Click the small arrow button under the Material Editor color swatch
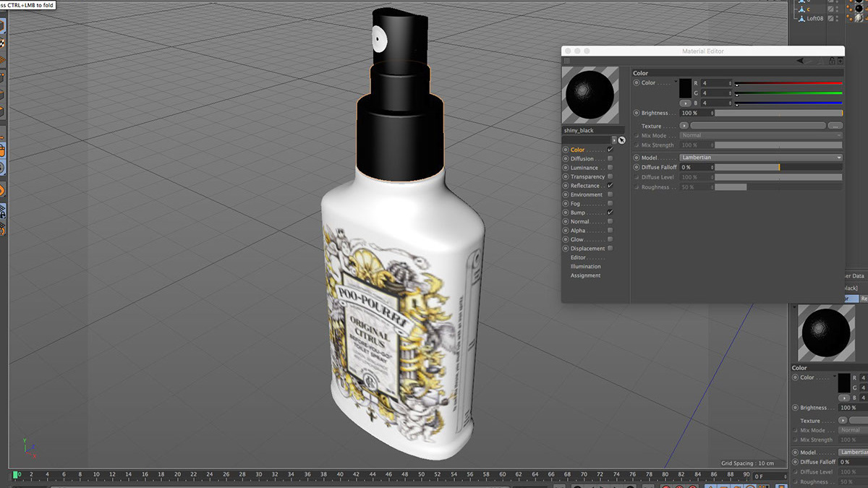Viewport: 868px width, 488px height. point(684,103)
